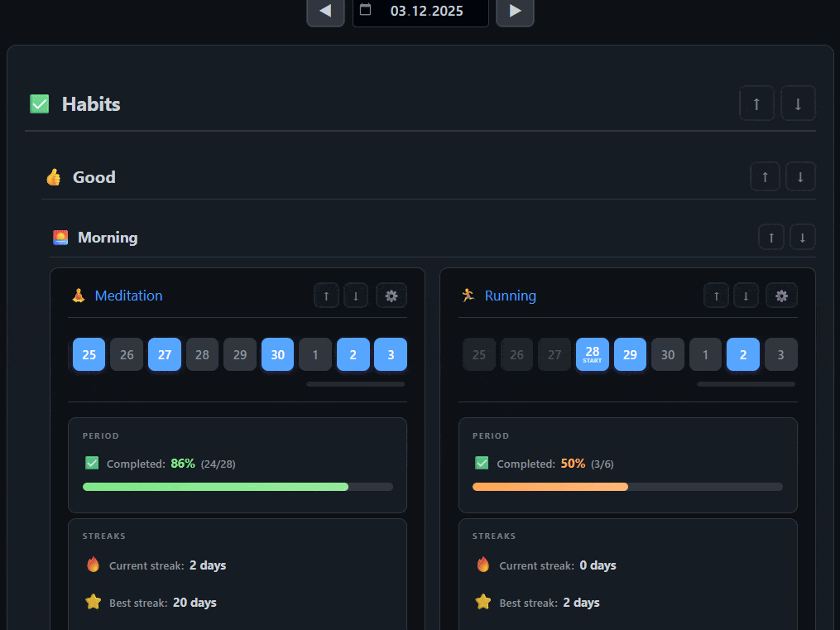
Task: Click the running person icon
Action: pos(468,296)
